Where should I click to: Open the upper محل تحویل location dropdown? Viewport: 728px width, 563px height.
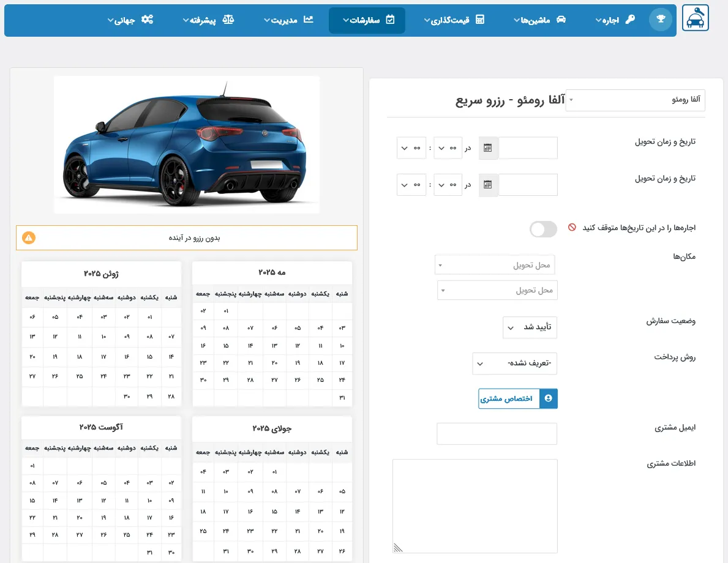pyautogui.click(x=495, y=265)
